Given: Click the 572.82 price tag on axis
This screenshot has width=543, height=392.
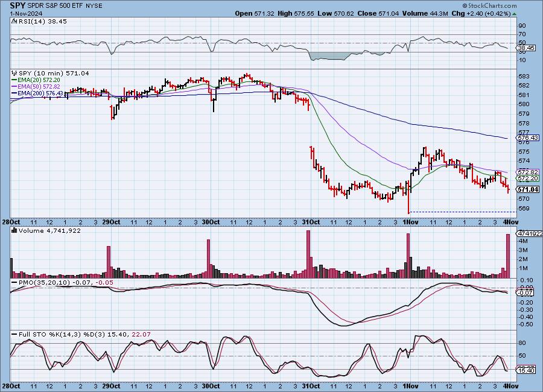Looking at the screenshot, I should point(529,172).
